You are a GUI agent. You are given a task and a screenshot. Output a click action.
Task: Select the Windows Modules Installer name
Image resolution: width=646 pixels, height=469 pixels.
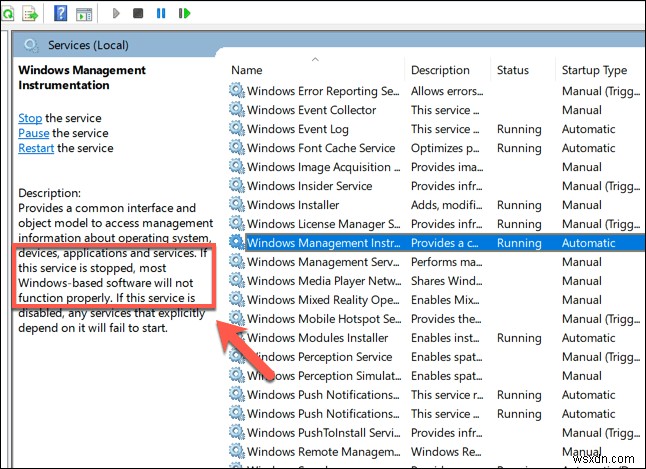pos(317,338)
